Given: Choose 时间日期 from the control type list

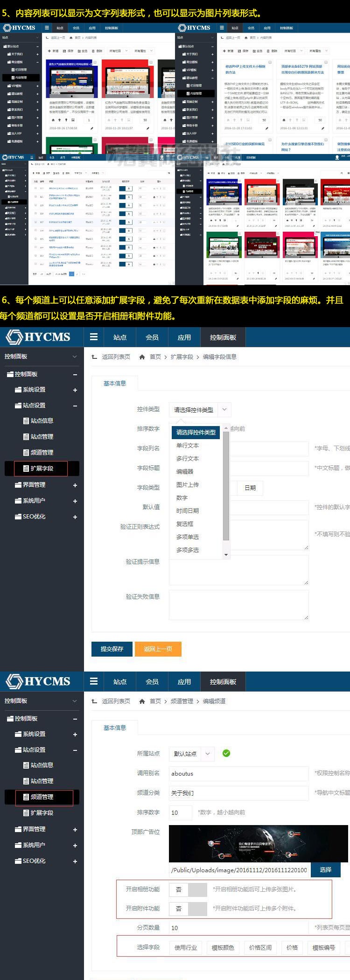Looking at the screenshot, I should [x=188, y=511].
